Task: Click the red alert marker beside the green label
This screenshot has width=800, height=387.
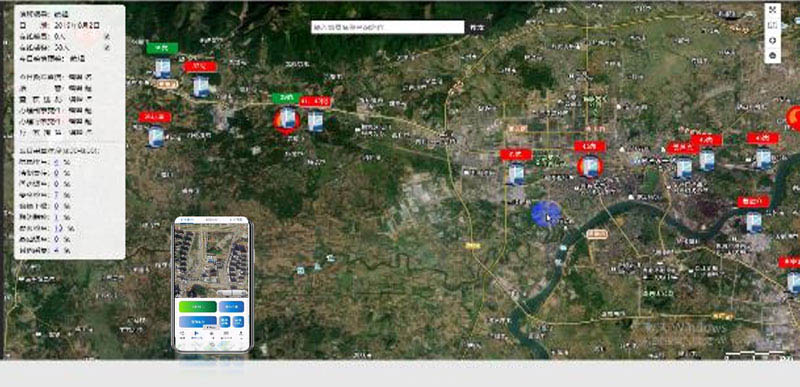Action: click(286, 120)
